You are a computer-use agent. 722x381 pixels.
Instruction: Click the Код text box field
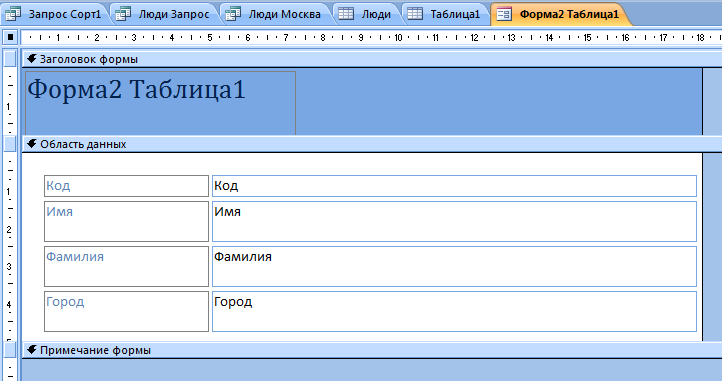click(x=454, y=186)
